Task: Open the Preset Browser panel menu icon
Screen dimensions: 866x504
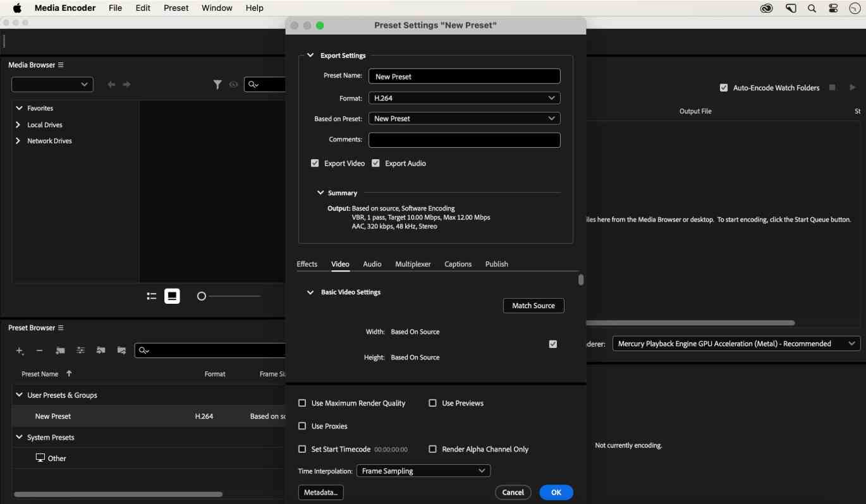Action: pos(61,328)
